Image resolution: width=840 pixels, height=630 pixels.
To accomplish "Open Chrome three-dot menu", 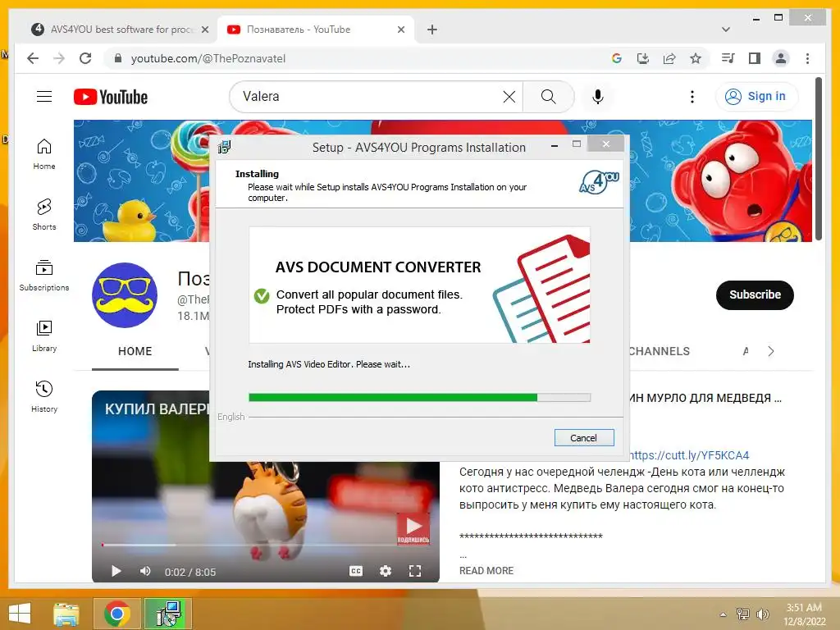I will coord(807,58).
